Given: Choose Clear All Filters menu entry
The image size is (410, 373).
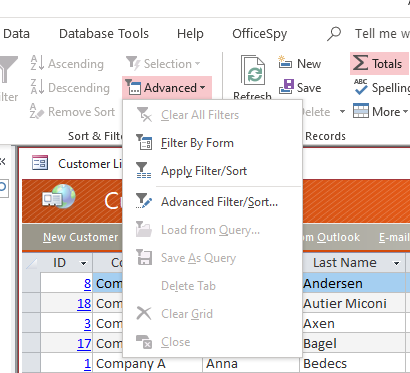Looking at the screenshot, I should 212,115.
